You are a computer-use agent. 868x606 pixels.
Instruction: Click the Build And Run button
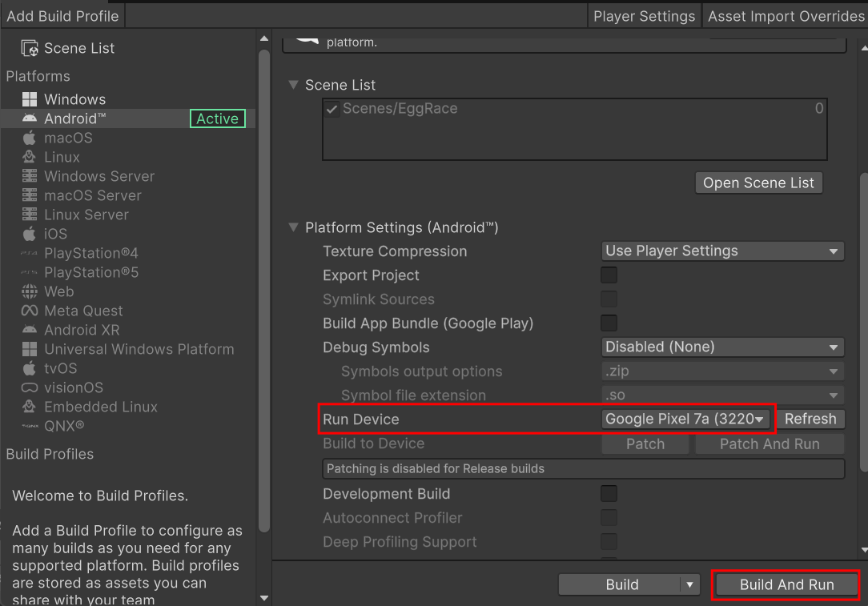(x=786, y=585)
